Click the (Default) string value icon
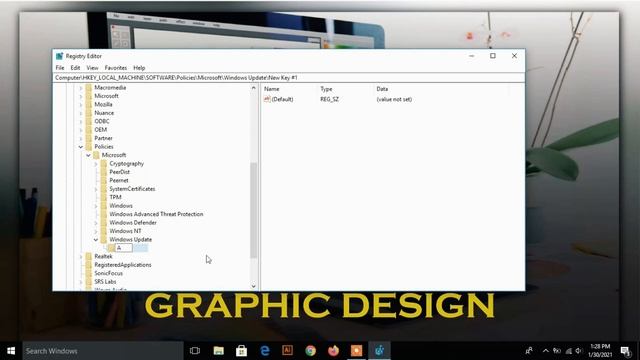This screenshot has width=640, height=360. click(x=267, y=99)
